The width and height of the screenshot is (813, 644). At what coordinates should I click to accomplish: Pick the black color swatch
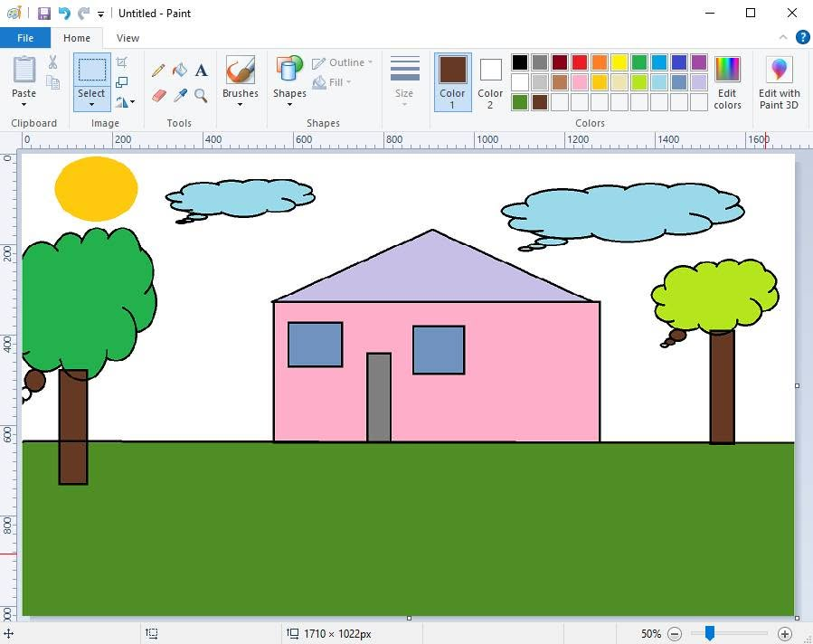519,62
